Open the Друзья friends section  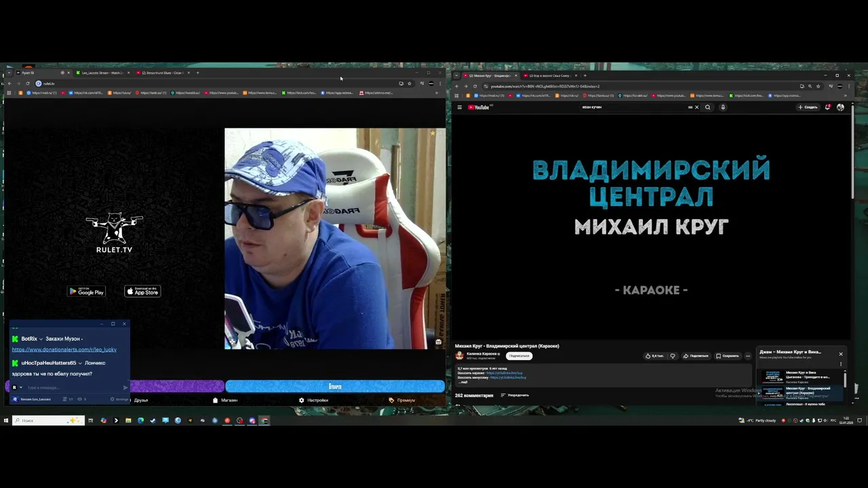[x=140, y=400]
